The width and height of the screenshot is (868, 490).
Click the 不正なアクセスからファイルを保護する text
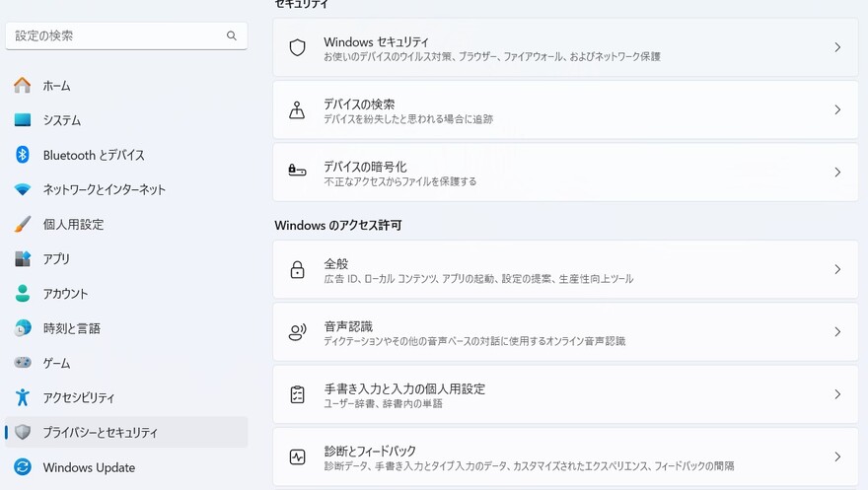point(399,181)
